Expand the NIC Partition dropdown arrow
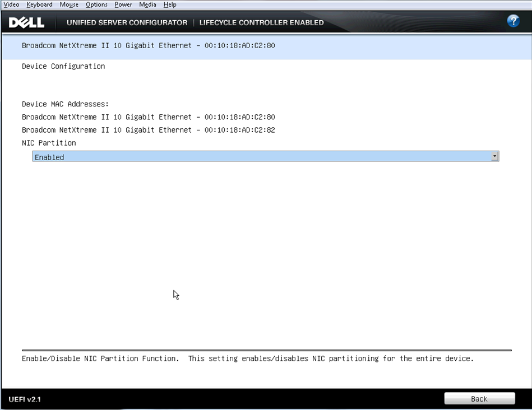 (x=494, y=156)
